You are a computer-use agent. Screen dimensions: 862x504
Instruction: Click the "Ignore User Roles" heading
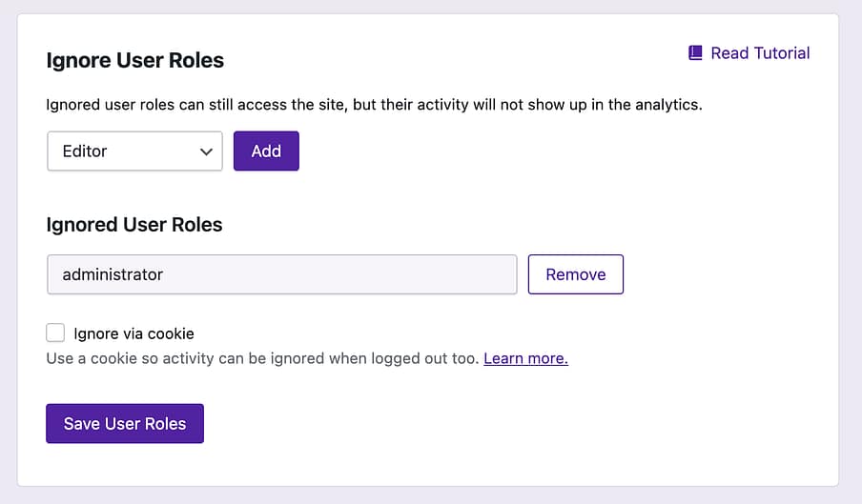(x=134, y=60)
